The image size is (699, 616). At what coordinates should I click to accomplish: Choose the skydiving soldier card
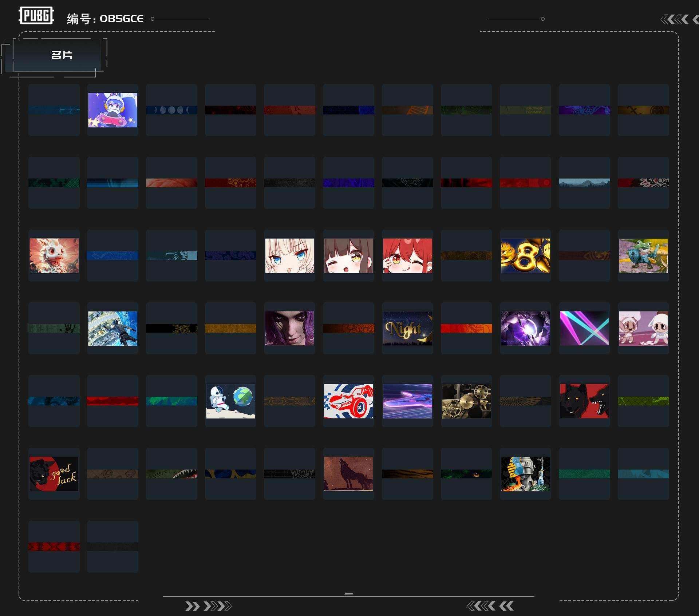tap(112, 329)
